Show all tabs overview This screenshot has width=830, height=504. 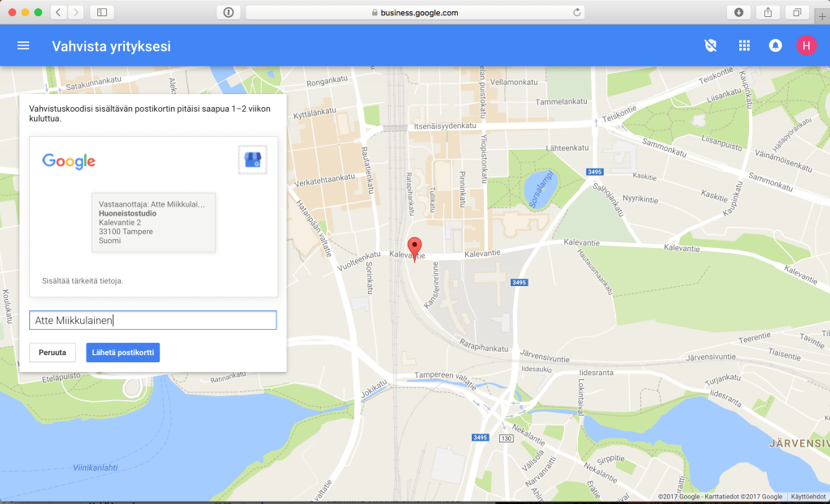point(797,12)
